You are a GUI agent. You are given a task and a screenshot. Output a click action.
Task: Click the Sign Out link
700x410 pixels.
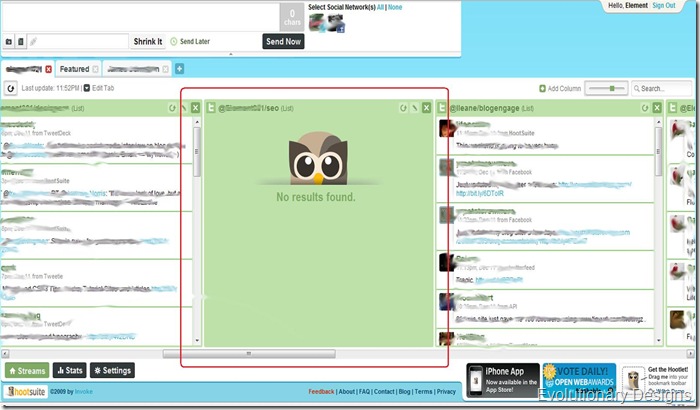(x=664, y=5)
